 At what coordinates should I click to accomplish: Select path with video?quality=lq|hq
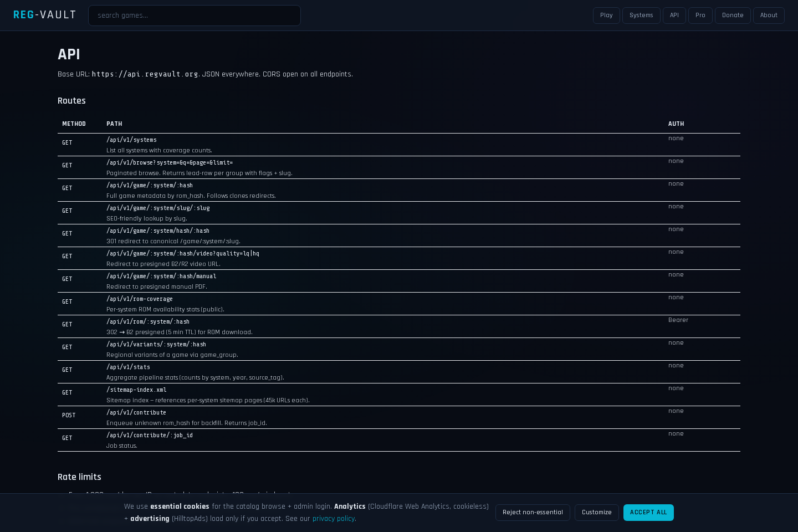point(183,254)
